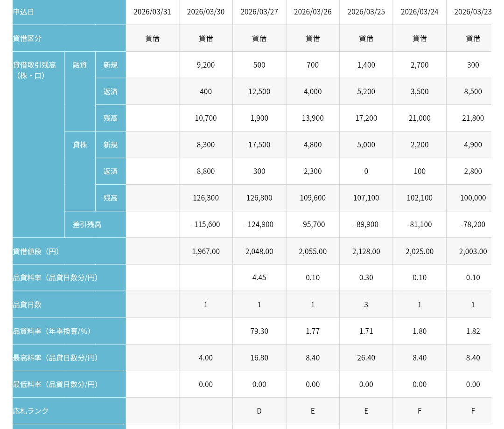
Task: Click the 26.40 maximum rate cell
Action: (x=366, y=358)
